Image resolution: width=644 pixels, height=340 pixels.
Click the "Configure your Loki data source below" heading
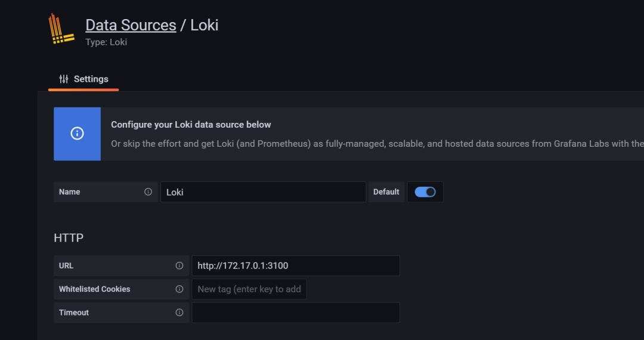(x=191, y=125)
